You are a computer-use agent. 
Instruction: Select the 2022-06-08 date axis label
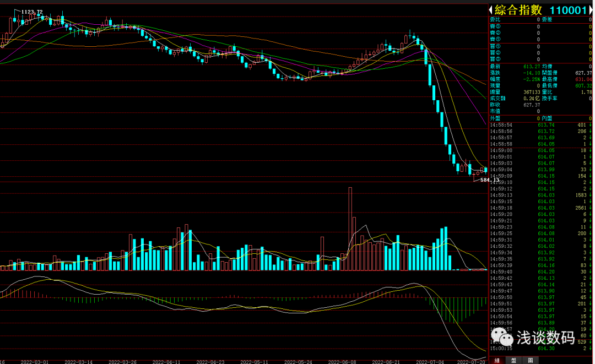(342, 362)
